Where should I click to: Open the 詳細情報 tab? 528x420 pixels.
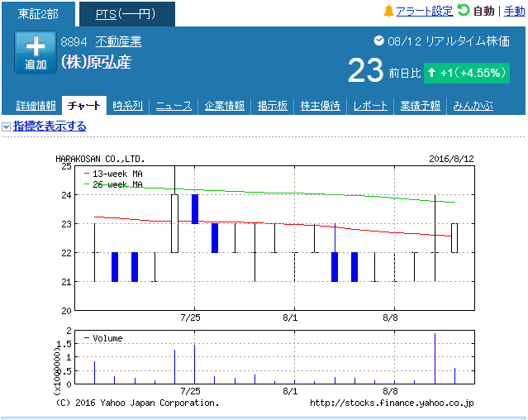tap(36, 106)
